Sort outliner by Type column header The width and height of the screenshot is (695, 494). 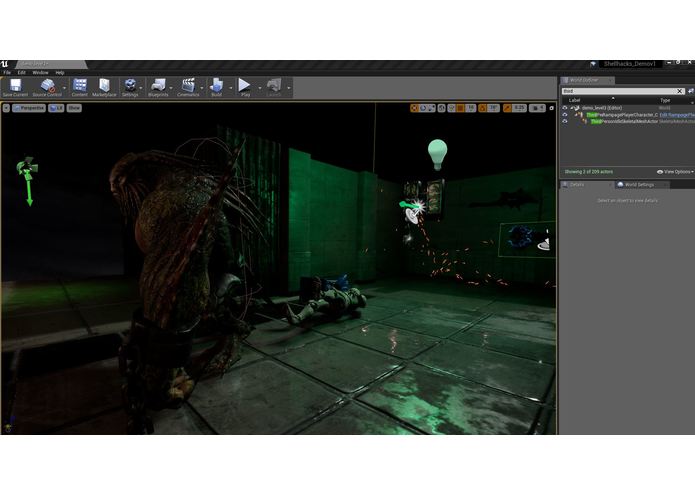point(665,101)
